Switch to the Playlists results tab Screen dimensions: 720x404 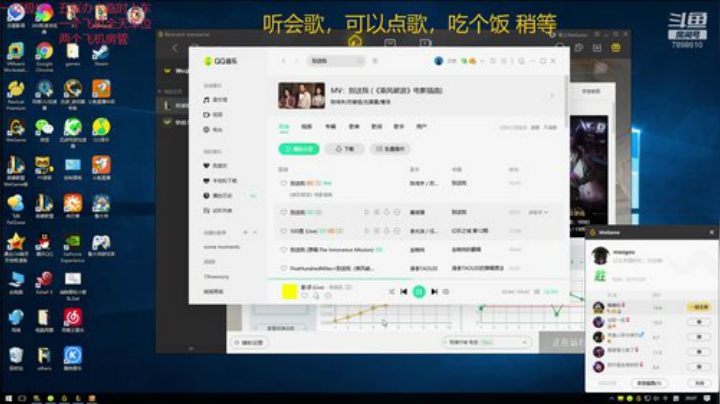pyautogui.click(x=354, y=127)
